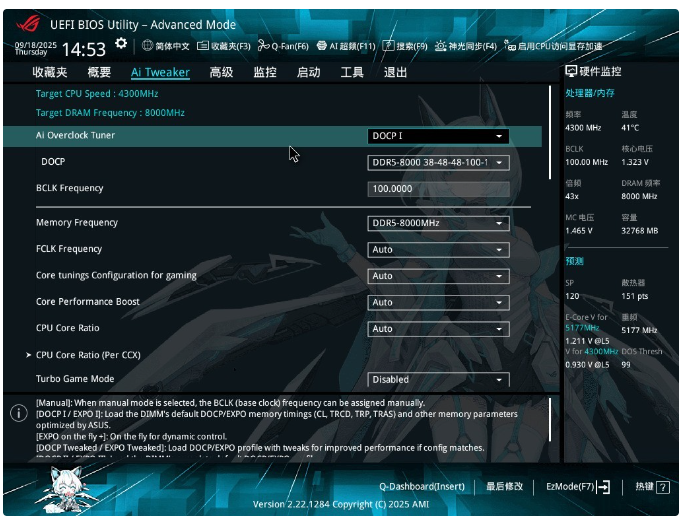The height and width of the screenshot is (522, 690).
Task: Click the 4300 MHz frequency value
Action: (x=583, y=128)
